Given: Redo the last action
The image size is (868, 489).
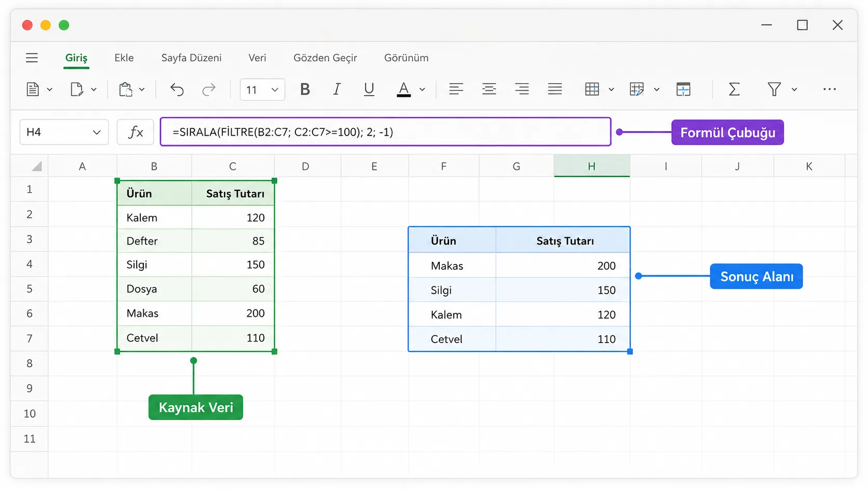Looking at the screenshot, I should click(x=209, y=89).
